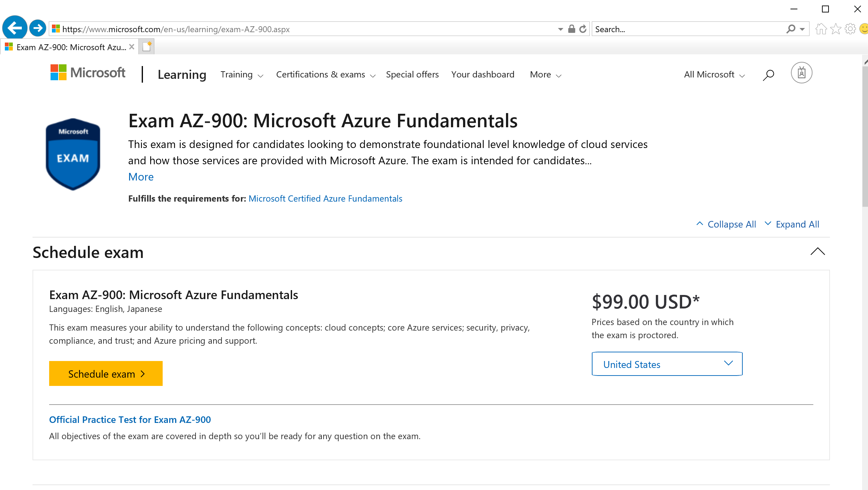Minimize the browser window
Image resolution: width=868 pixels, height=490 pixels.
pyautogui.click(x=794, y=9)
